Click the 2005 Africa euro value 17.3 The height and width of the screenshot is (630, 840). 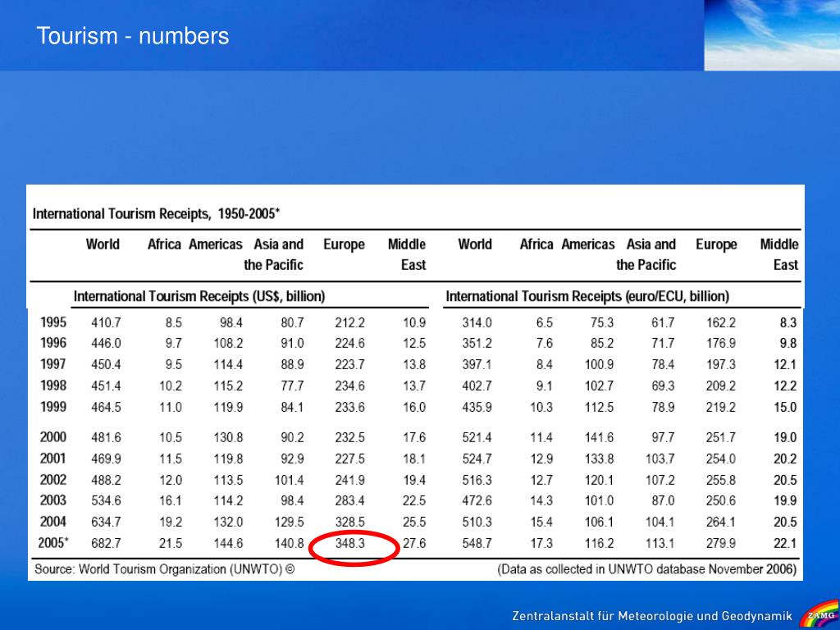pyautogui.click(x=541, y=543)
